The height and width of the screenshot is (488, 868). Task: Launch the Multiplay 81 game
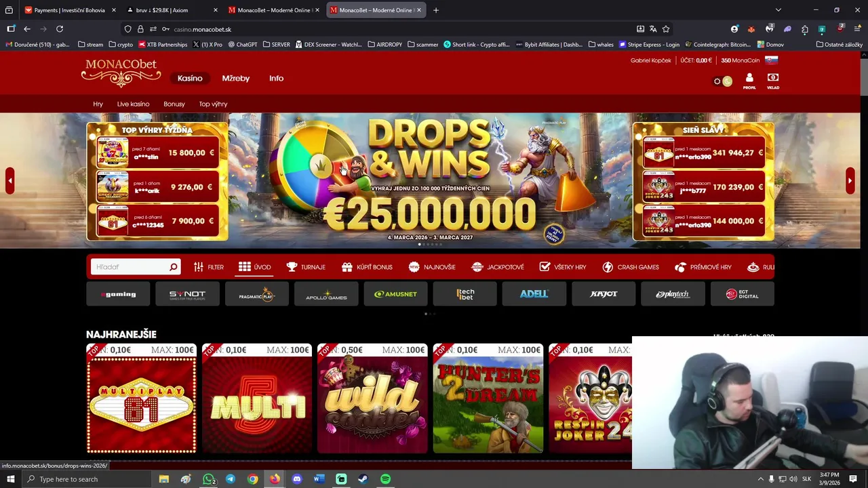(142, 399)
